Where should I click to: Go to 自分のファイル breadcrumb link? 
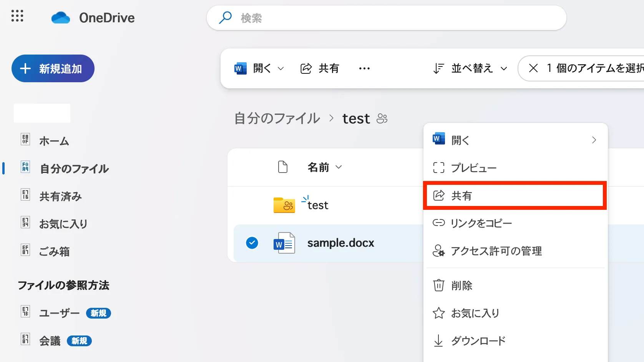pyautogui.click(x=277, y=118)
